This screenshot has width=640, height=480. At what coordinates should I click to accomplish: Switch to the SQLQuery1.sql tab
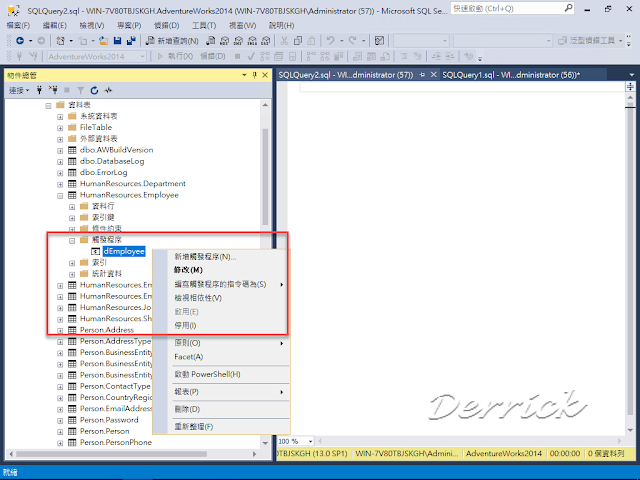point(511,75)
